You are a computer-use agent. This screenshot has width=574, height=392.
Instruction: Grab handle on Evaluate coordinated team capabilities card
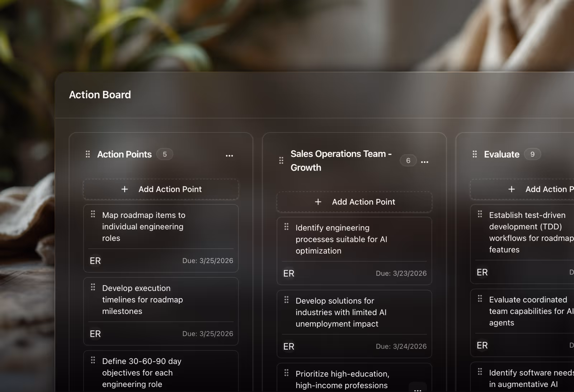[x=480, y=298]
